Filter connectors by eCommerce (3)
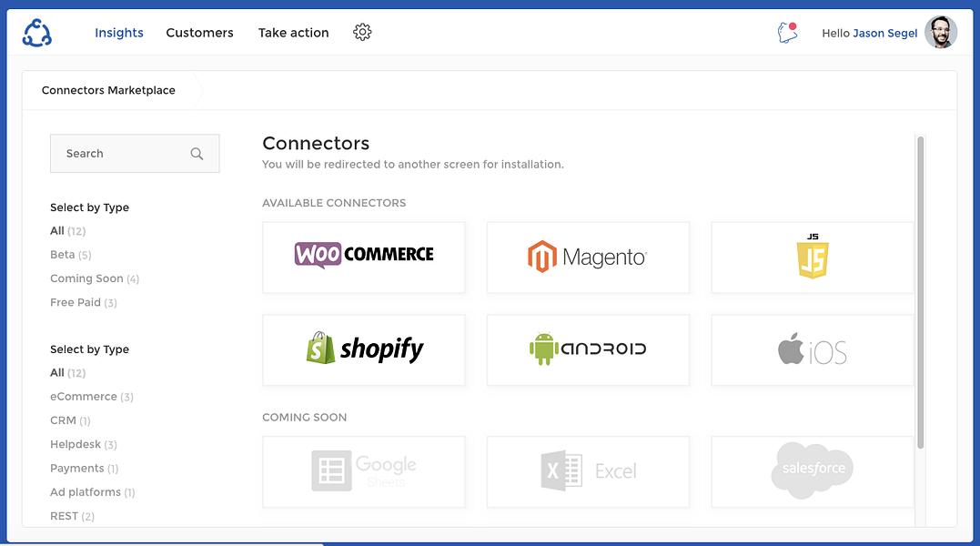The image size is (980, 546). 91,397
